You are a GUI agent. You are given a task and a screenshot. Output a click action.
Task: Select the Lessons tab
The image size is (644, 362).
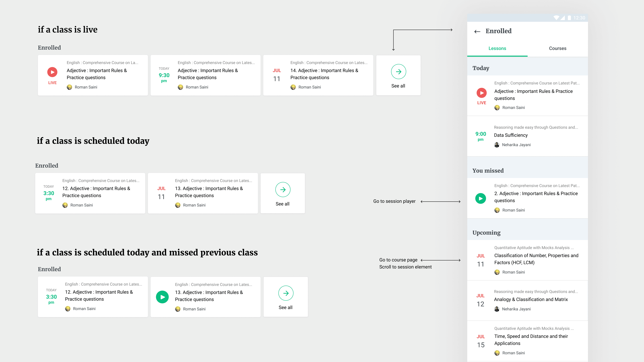tap(497, 48)
